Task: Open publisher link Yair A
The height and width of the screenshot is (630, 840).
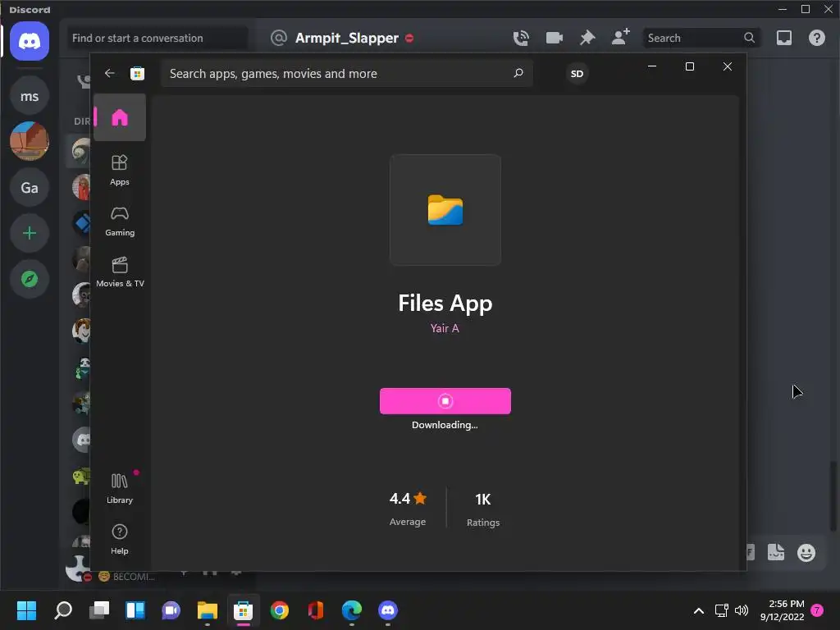Action: click(445, 328)
